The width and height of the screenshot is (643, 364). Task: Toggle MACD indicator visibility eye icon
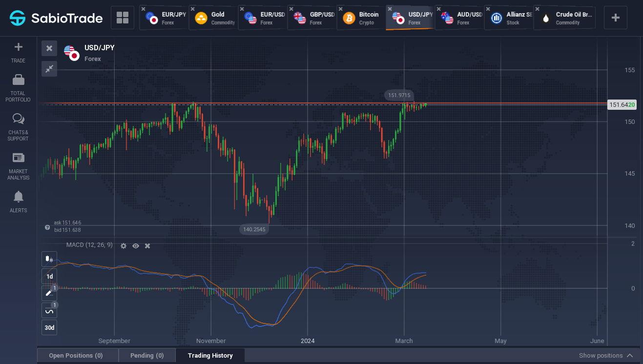click(x=136, y=246)
